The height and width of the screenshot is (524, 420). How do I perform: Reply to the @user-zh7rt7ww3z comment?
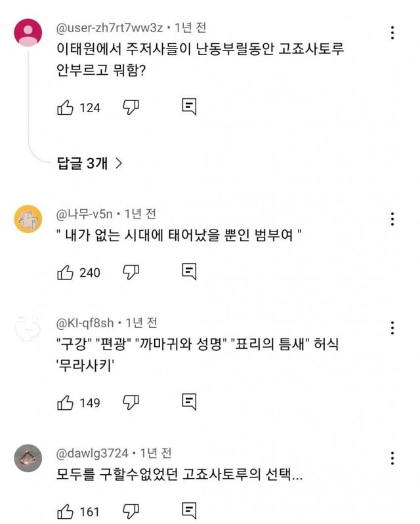[x=189, y=107]
